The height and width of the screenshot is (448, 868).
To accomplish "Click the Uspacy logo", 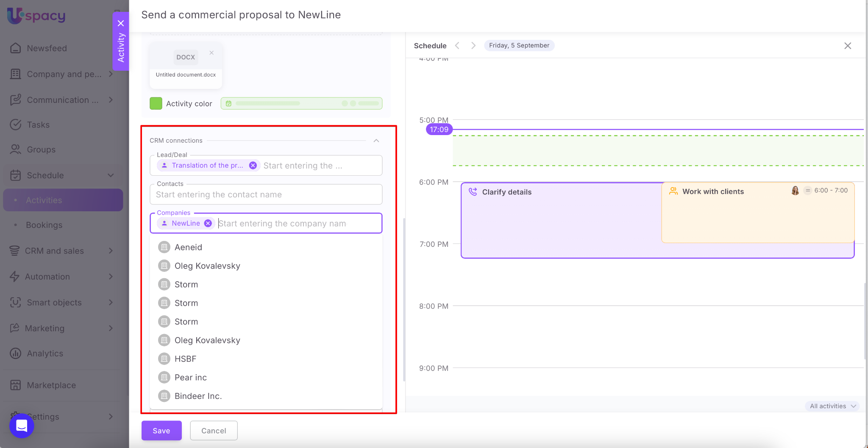I will click(36, 16).
